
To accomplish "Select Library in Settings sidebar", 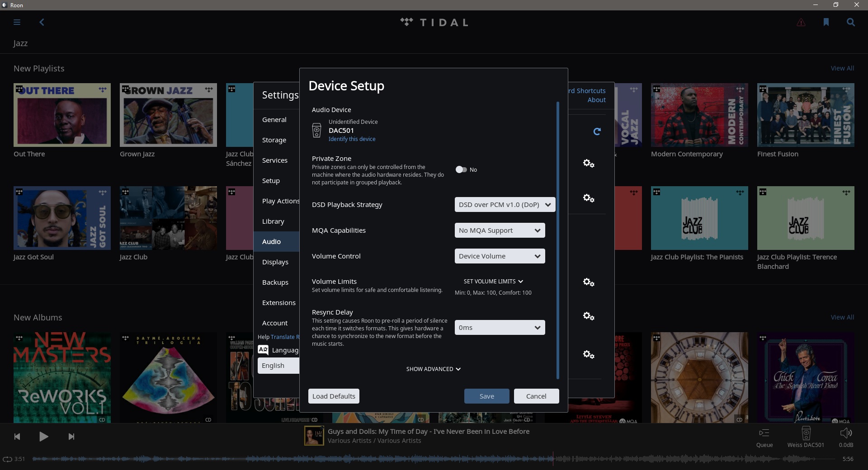I will click(x=276, y=221).
